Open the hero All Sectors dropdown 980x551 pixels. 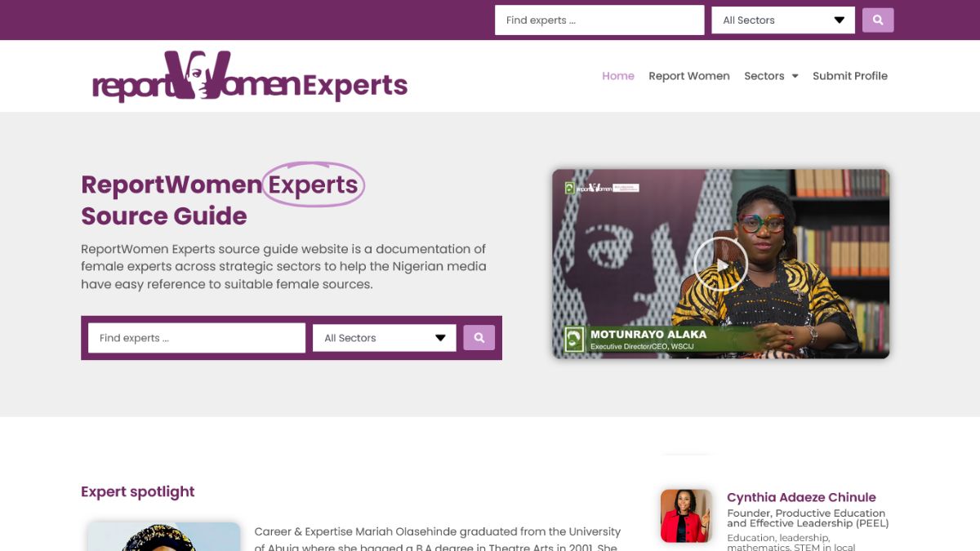pos(384,338)
